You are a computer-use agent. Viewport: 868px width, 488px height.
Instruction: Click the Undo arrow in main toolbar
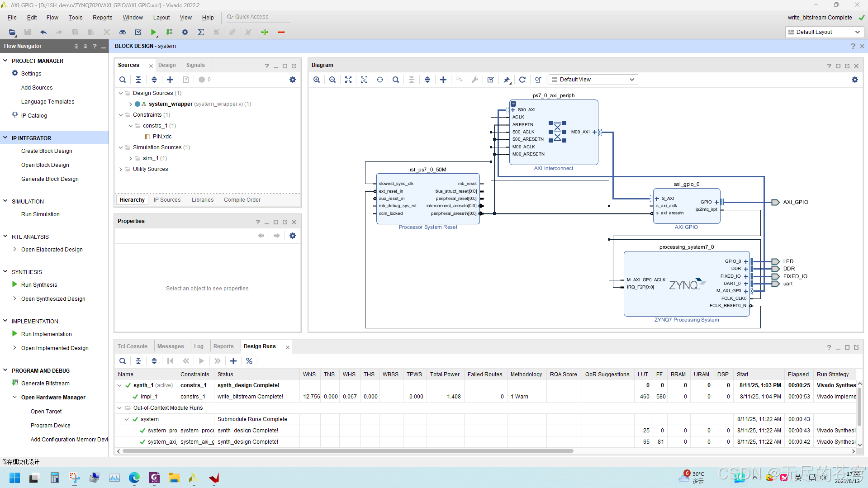43,32
